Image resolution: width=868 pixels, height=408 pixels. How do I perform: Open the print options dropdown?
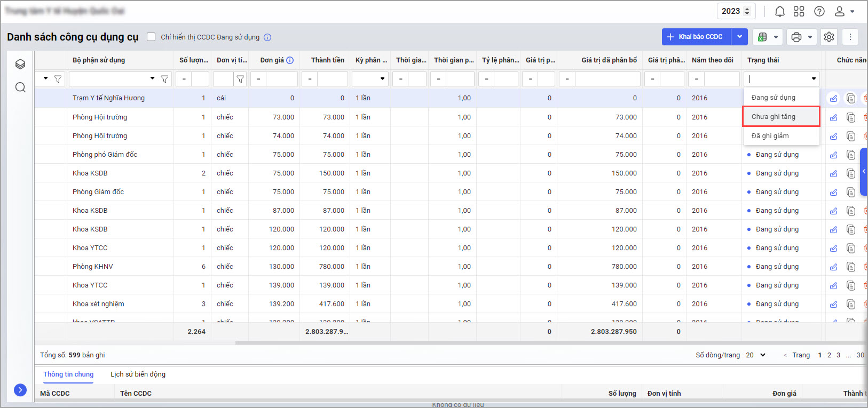pyautogui.click(x=801, y=37)
